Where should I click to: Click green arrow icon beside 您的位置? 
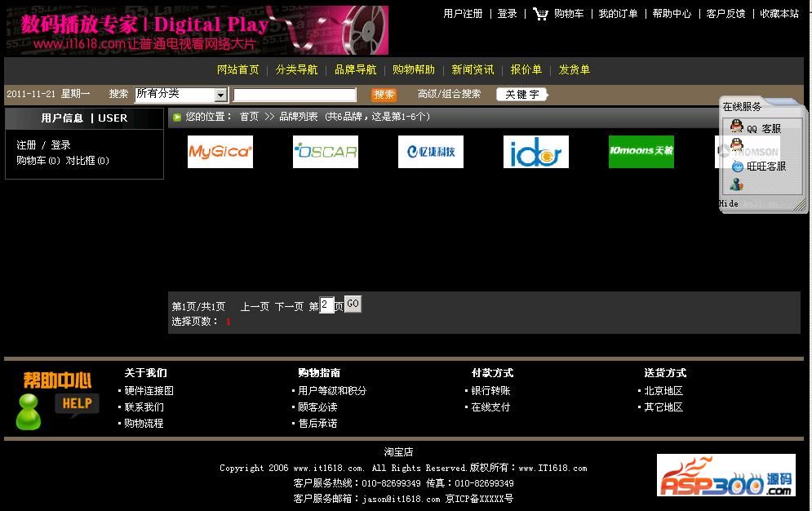tap(177, 117)
